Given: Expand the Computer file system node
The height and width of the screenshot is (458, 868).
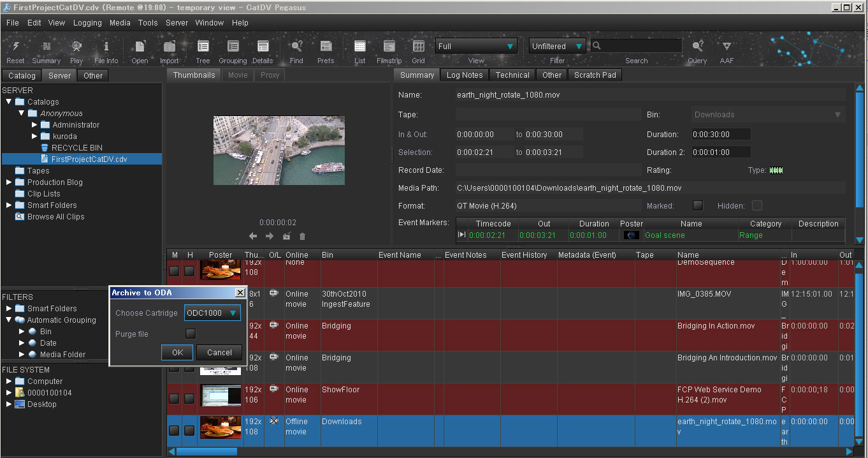Looking at the screenshot, I should click(9, 381).
